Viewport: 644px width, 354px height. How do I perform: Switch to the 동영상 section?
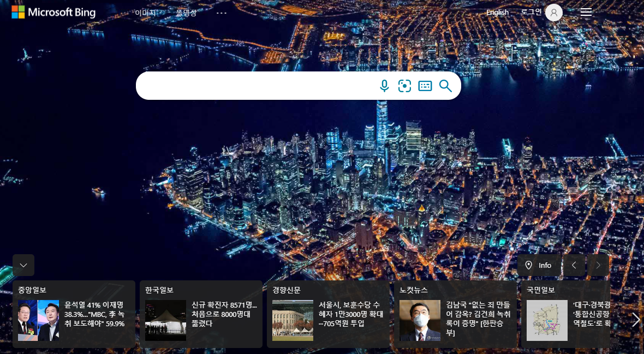click(186, 13)
